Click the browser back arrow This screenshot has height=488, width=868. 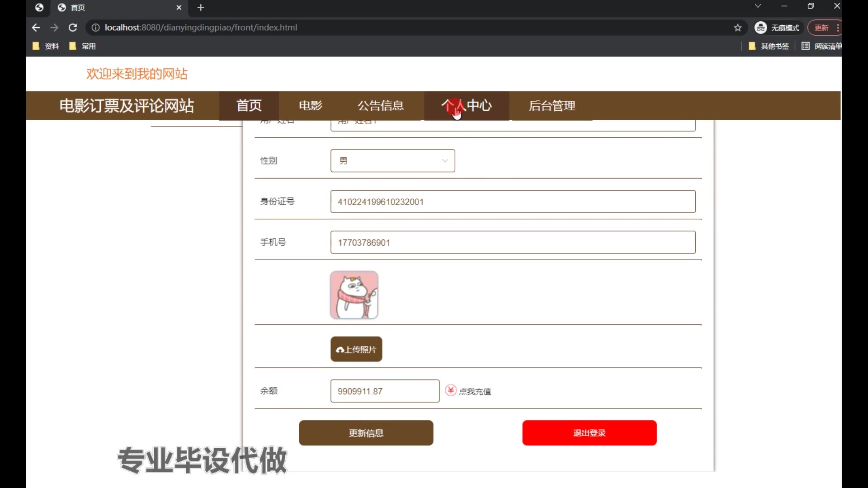click(x=36, y=28)
